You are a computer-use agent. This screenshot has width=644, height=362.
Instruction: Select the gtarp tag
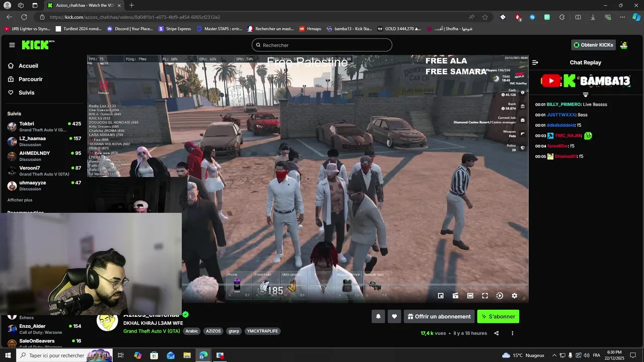click(x=234, y=331)
